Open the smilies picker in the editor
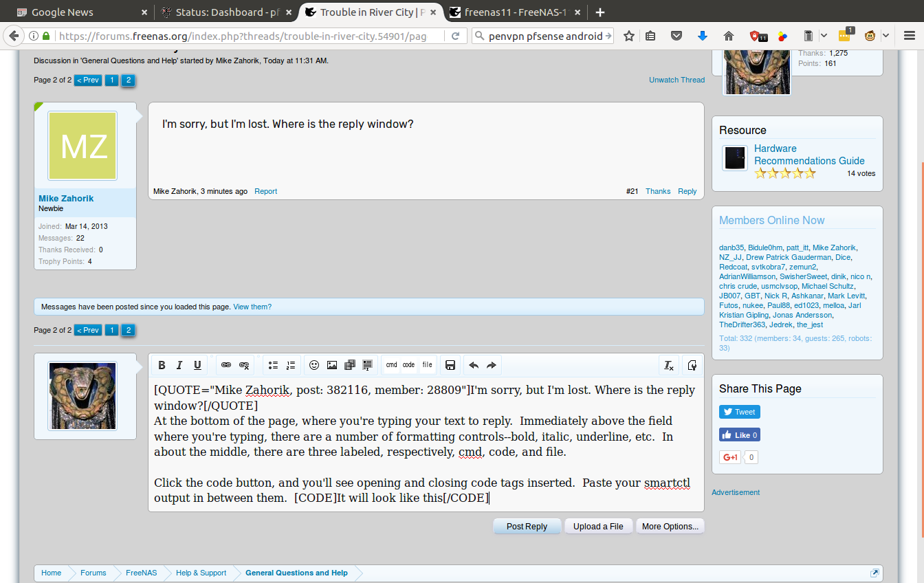This screenshot has width=924, height=583. coord(314,365)
